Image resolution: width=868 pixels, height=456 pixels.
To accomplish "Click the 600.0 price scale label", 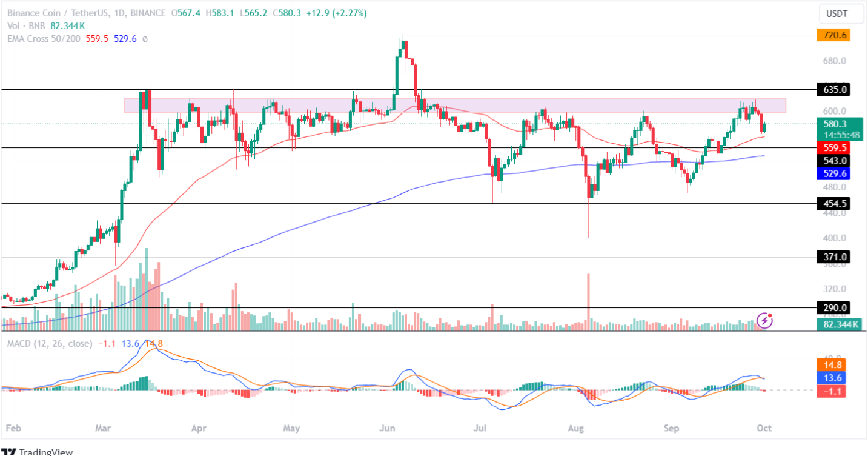I will click(x=833, y=111).
